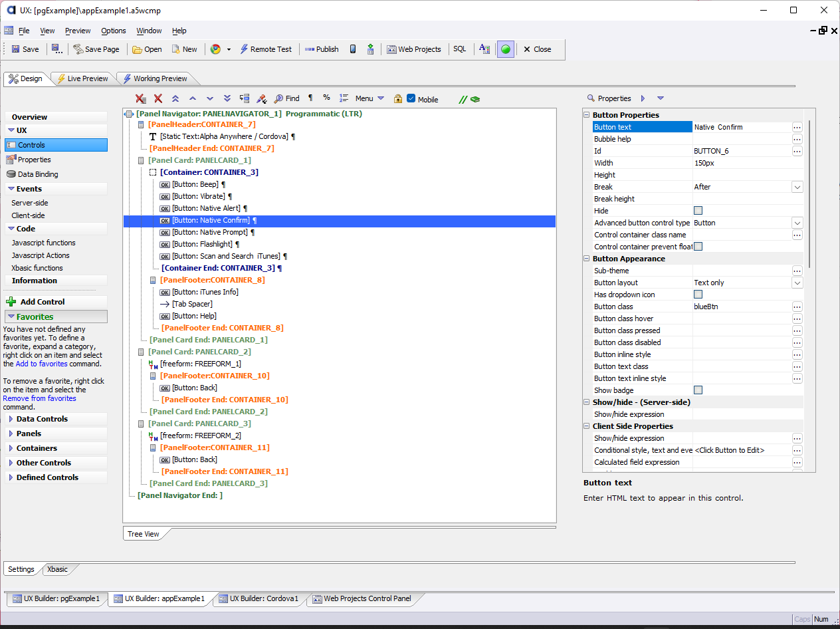This screenshot has height=629, width=840.
Task: Switch to the Live Preview tab
Action: (x=82, y=78)
